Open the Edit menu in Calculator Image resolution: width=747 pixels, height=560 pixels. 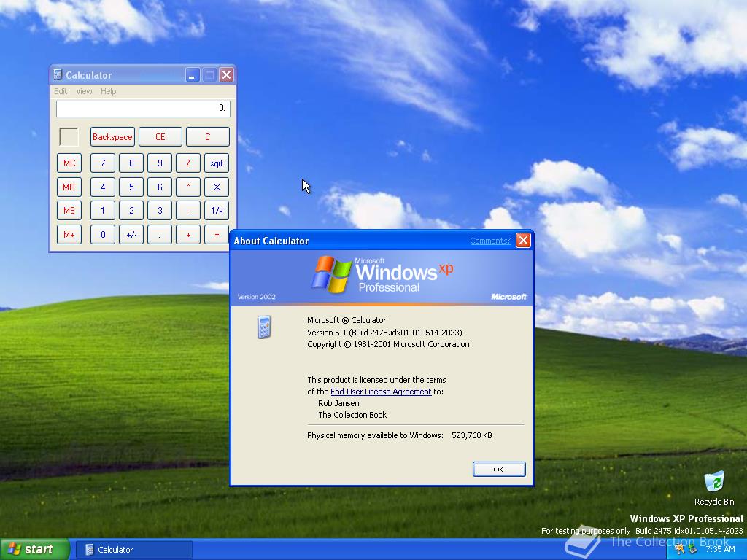click(x=61, y=91)
